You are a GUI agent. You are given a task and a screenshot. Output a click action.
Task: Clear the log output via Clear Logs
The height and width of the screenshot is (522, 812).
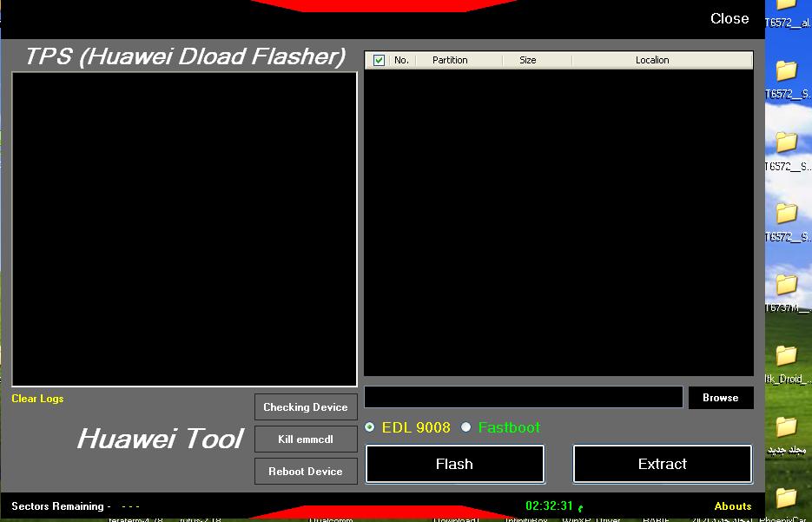click(x=37, y=399)
